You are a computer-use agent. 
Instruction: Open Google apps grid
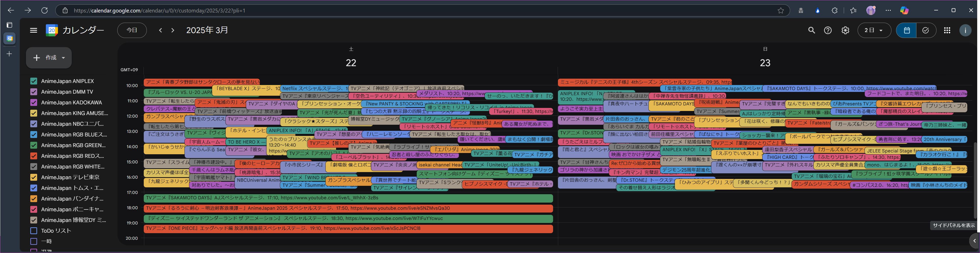pos(947,30)
